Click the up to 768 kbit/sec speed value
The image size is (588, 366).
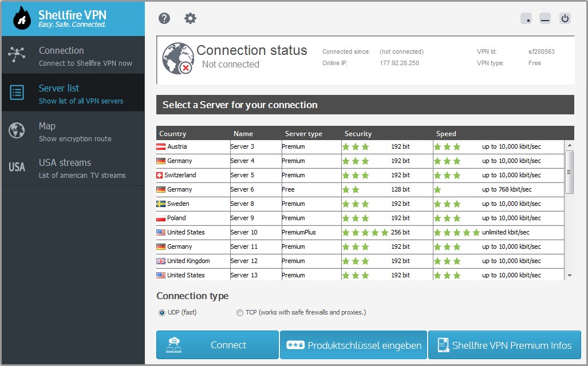coord(507,189)
